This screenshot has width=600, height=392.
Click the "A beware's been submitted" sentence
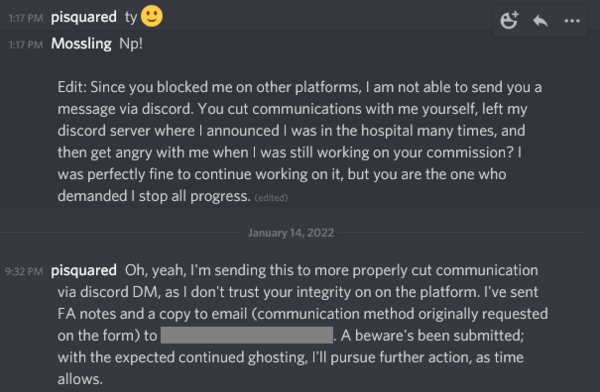(432, 336)
